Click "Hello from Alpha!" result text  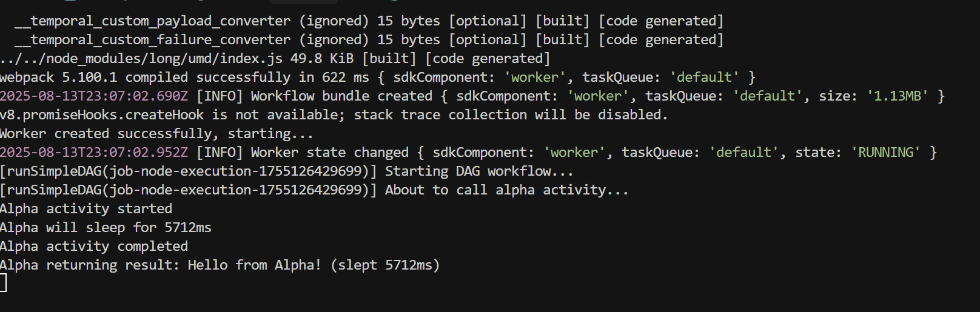click(x=254, y=265)
